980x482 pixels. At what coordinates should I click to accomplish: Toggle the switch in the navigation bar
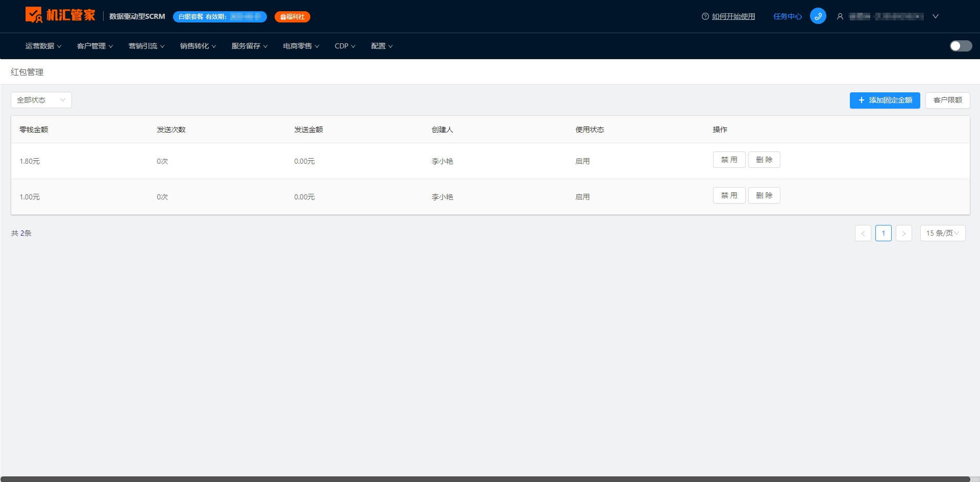click(961, 46)
